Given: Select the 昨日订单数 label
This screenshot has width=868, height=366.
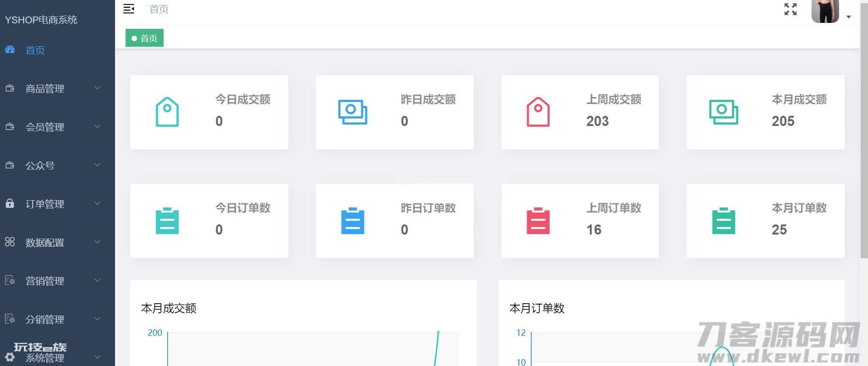Looking at the screenshot, I should click(x=428, y=208).
